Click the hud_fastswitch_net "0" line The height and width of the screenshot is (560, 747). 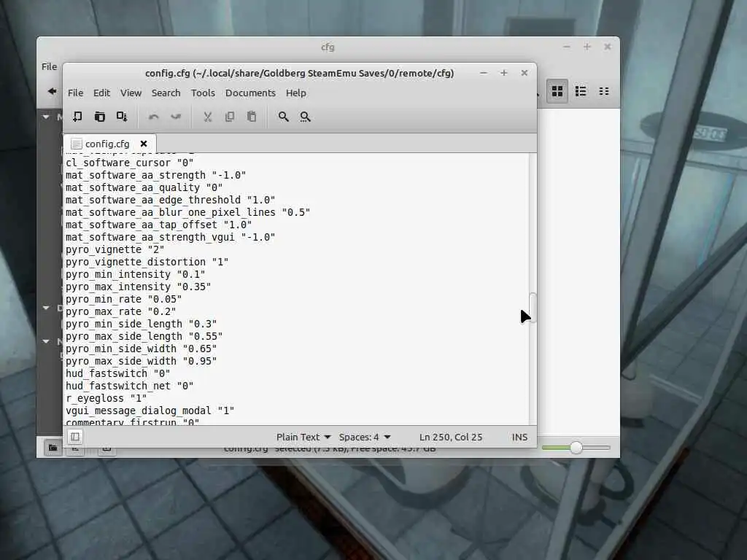pos(129,386)
